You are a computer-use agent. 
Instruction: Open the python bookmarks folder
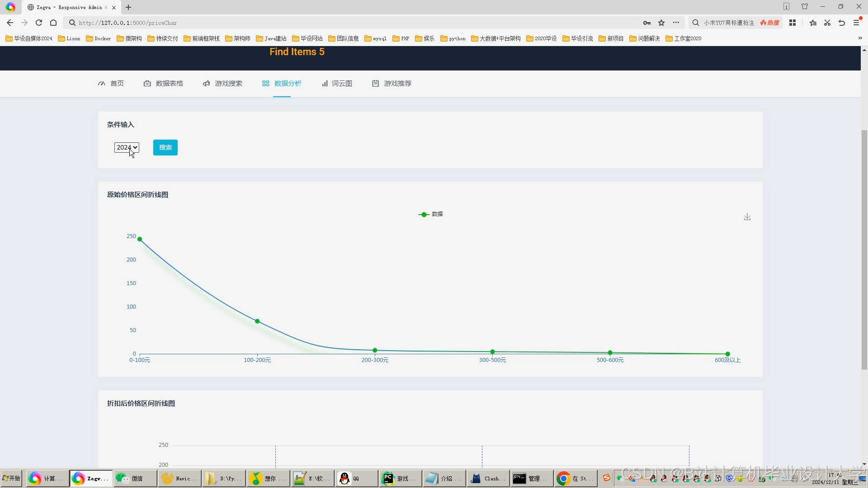[x=453, y=38]
